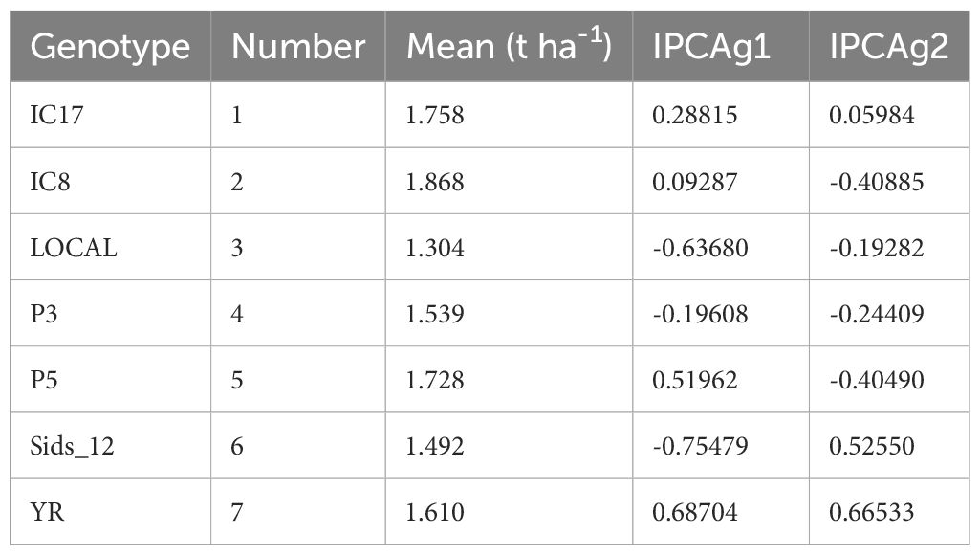Screen dimensions: 980x555
Task: Click the P3 genotype cell
Action: pyautogui.click(x=44, y=315)
